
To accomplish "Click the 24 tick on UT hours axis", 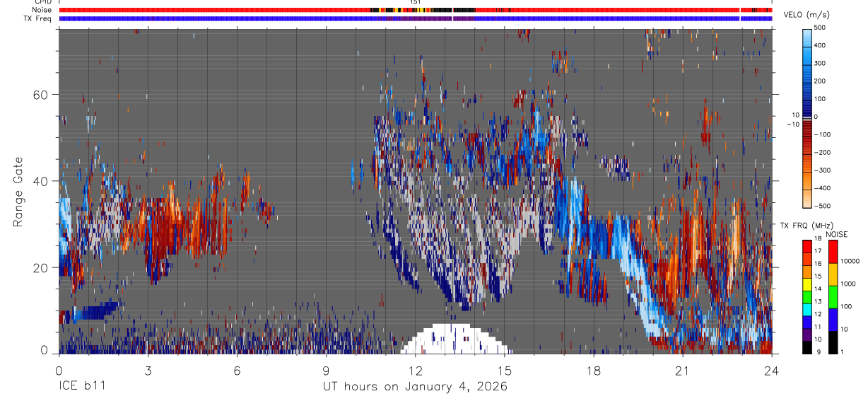I will point(772,371).
